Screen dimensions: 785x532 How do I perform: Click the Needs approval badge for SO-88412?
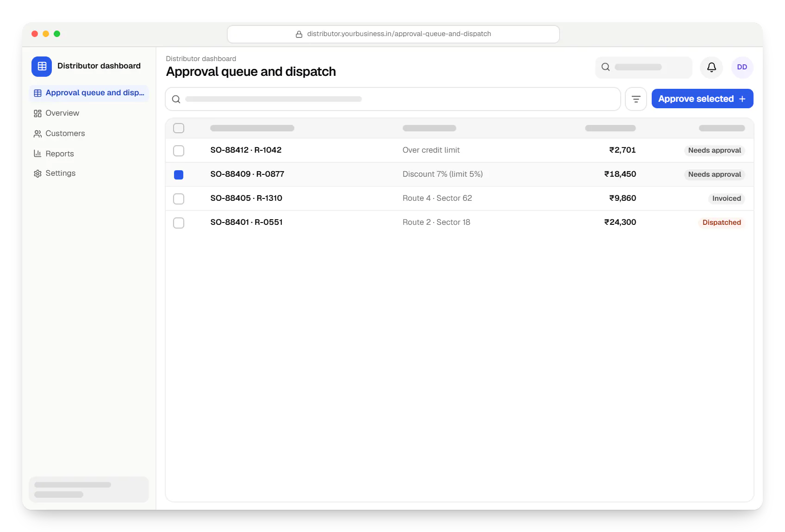(714, 150)
